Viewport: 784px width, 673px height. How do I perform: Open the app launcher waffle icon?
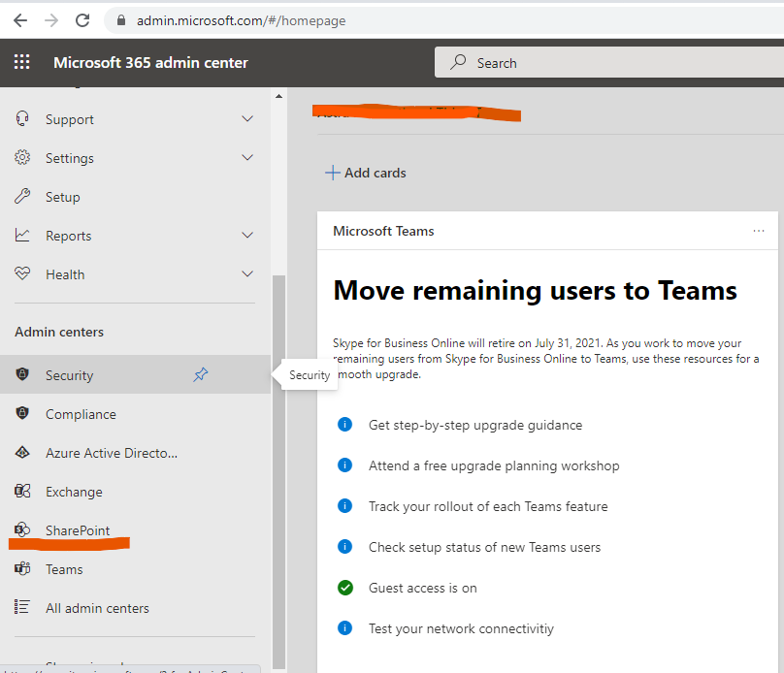tap(22, 62)
